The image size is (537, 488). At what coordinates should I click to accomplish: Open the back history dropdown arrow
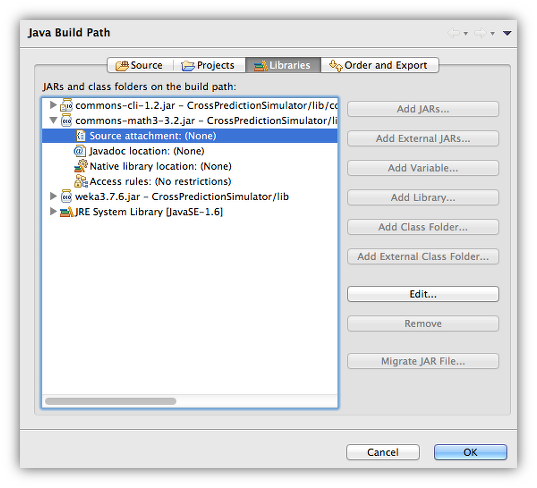pos(466,34)
